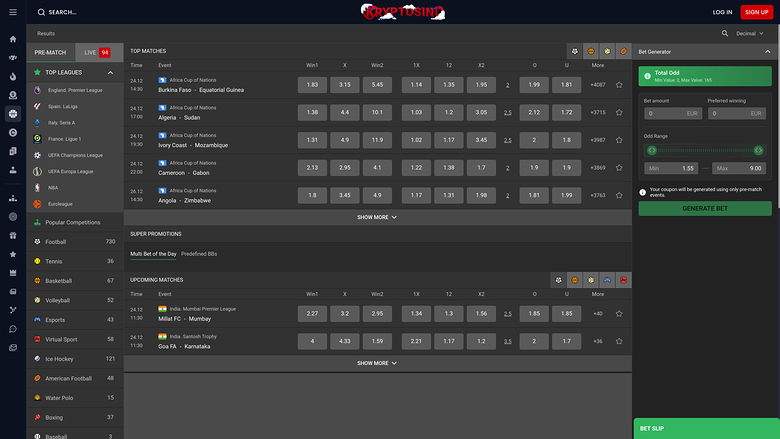Click the Min odd value 1.55 field
Viewport: 780px width, 439px height.
point(671,168)
